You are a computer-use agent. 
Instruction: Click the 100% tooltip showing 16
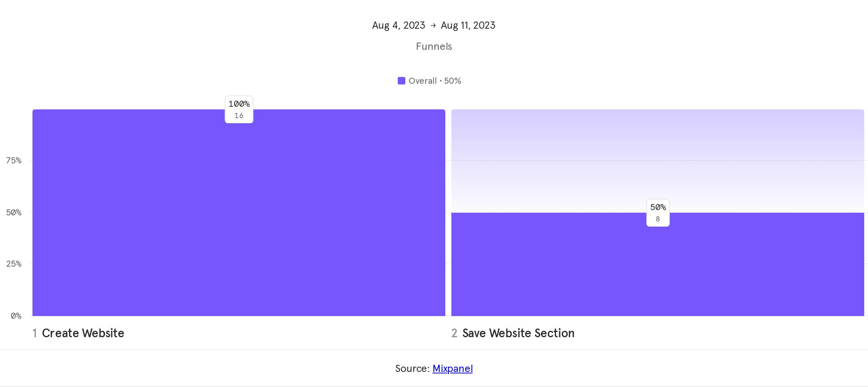coord(239,109)
